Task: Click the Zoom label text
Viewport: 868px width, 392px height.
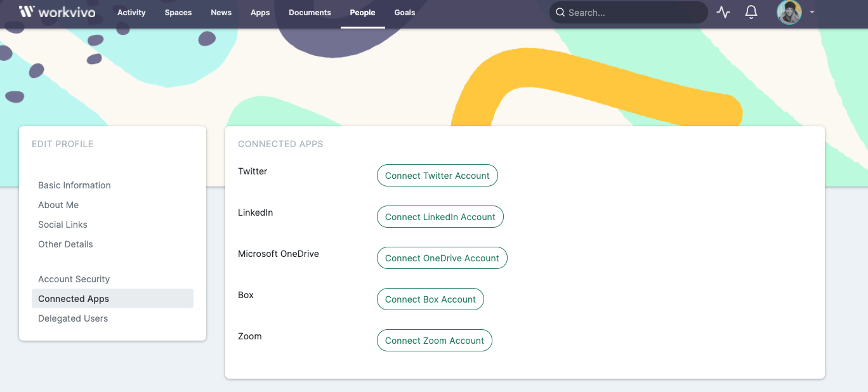Action: point(250,336)
